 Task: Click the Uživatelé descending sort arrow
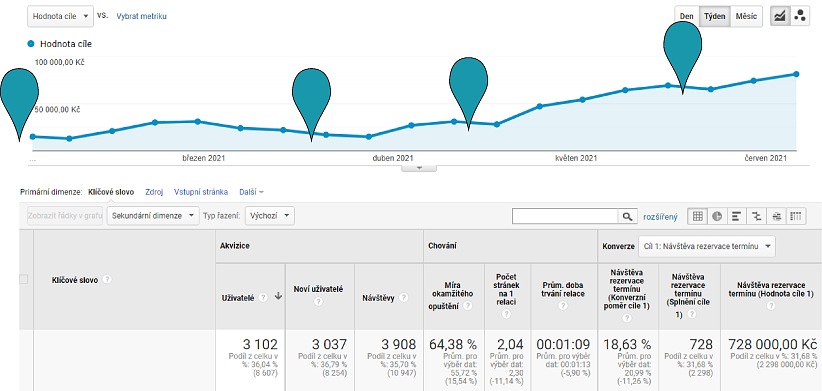tap(278, 297)
